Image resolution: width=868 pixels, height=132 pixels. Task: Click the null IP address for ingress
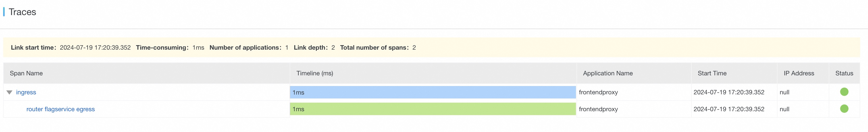[784, 92]
